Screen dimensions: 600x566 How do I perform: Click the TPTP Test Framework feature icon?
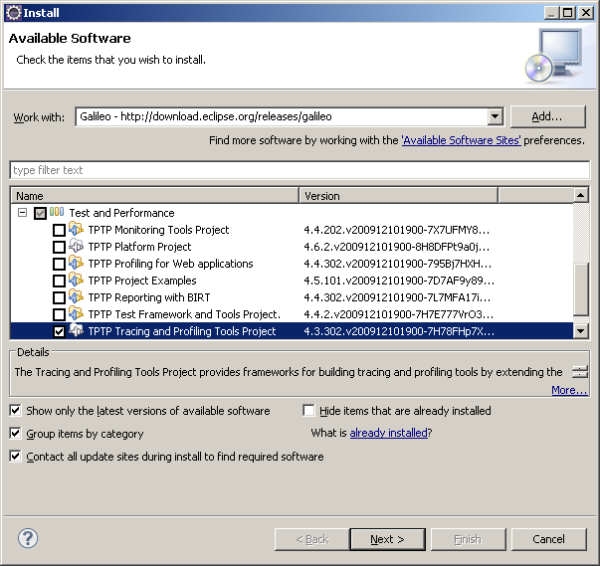76,313
